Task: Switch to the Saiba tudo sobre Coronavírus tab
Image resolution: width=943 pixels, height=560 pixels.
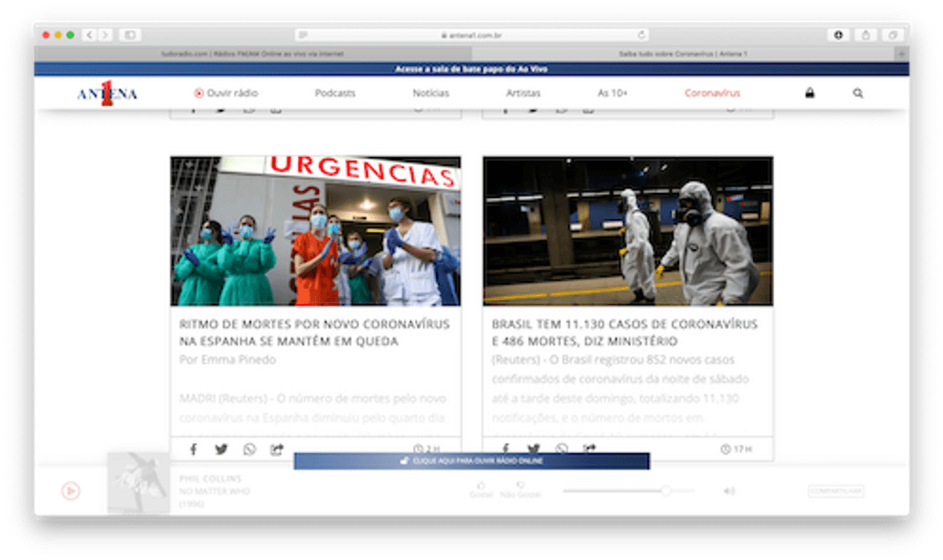Action: [683, 53]
